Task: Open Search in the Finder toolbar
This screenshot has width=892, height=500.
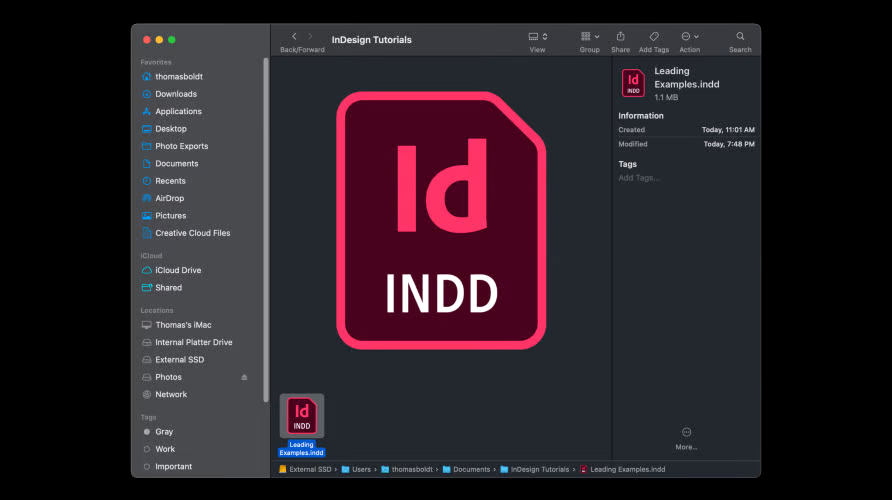Action: coord(740,36)
